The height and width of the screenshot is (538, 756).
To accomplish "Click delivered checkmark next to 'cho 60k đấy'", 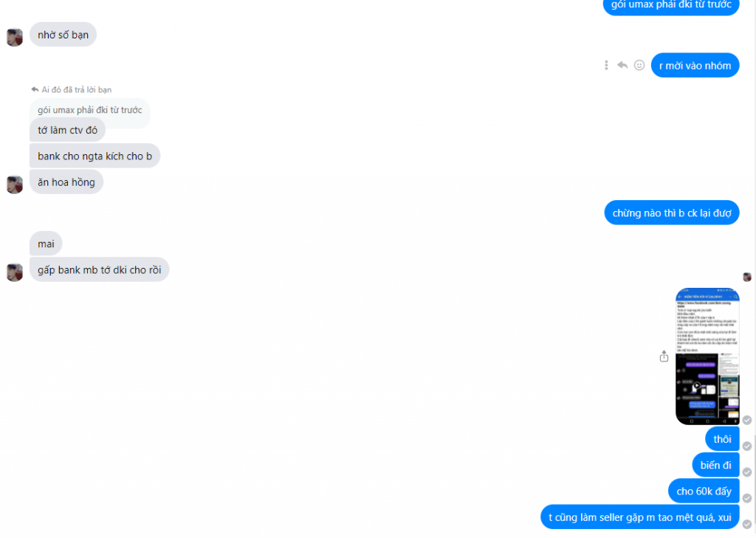I will point(747,498).
